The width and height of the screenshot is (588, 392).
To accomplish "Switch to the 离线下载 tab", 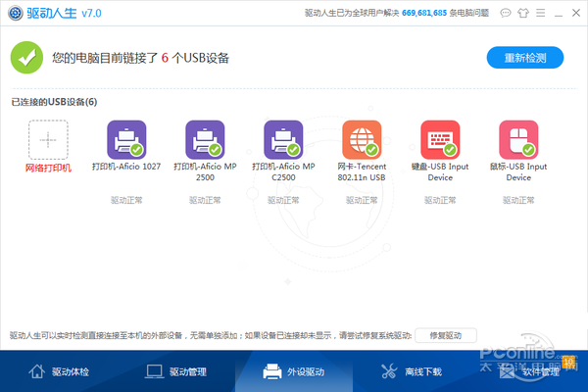I will (x=412, y=371).
